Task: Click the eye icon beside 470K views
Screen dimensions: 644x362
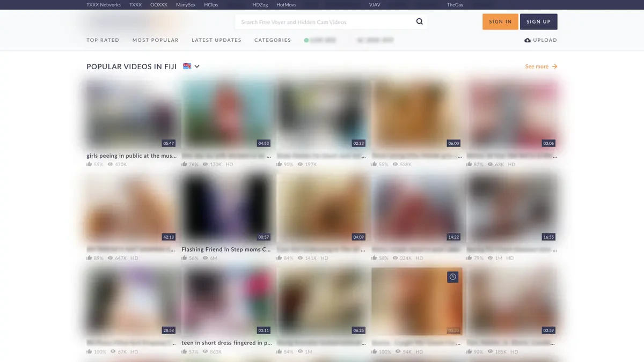Action: pyautogui.click(x=111, y=164)
